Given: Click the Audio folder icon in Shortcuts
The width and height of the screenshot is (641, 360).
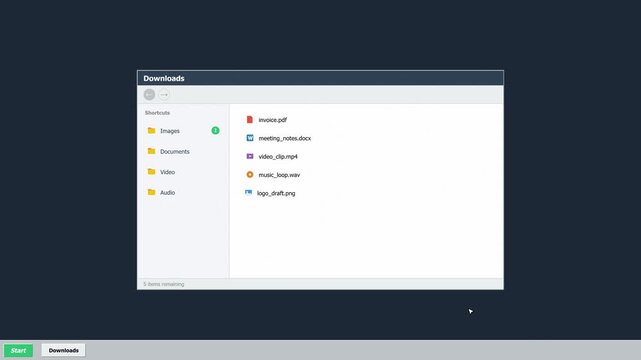Looking at the screenshot, I should (151, 192).
